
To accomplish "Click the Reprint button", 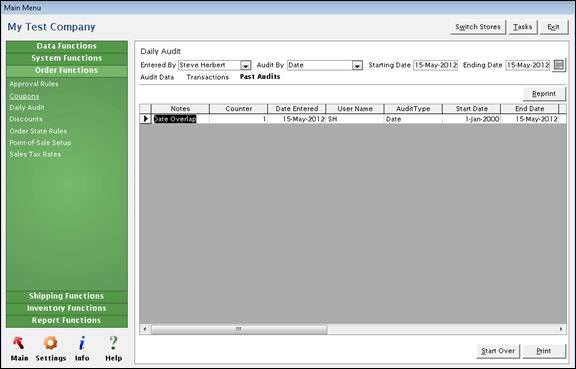I will tap(544, 94).
